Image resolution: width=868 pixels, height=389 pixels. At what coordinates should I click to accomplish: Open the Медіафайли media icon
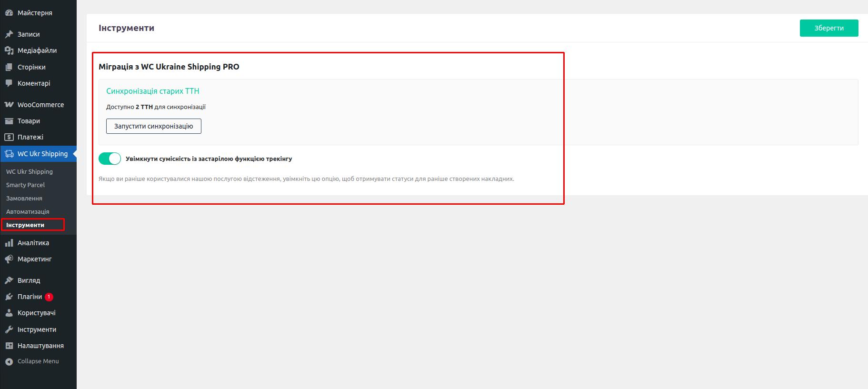pyautogui.click(x=9, y=50)
